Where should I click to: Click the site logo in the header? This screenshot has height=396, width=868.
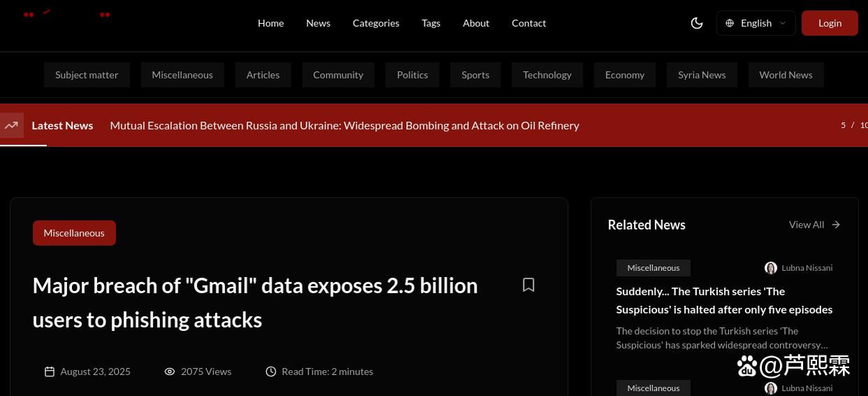[x=67, y=14]
